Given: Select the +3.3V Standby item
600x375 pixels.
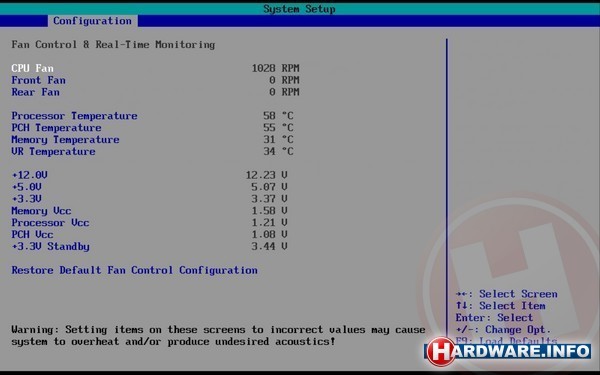Looking at the screenshot, I should pos(51,246).
